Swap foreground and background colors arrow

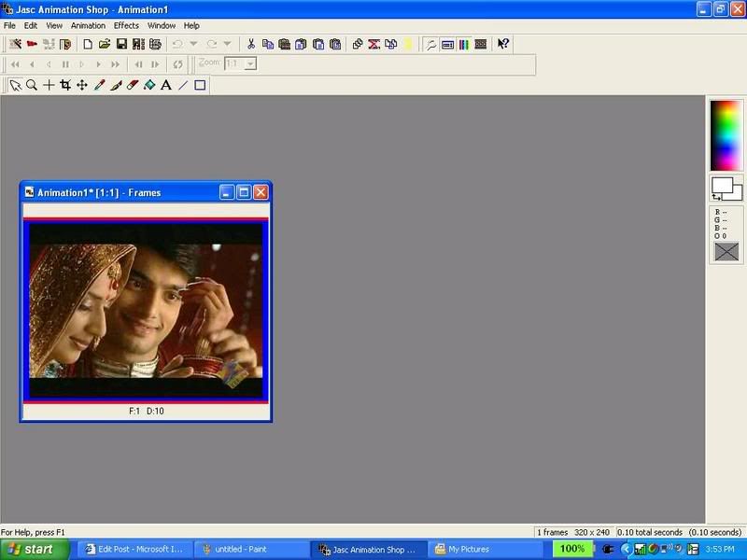pos(716,197)
